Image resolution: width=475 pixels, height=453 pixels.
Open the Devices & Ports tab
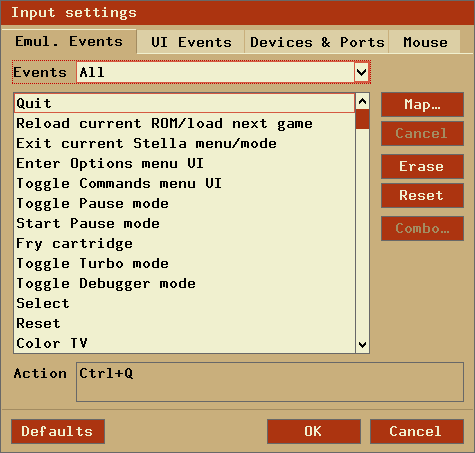pyautogui.click(x=317, y=42)
